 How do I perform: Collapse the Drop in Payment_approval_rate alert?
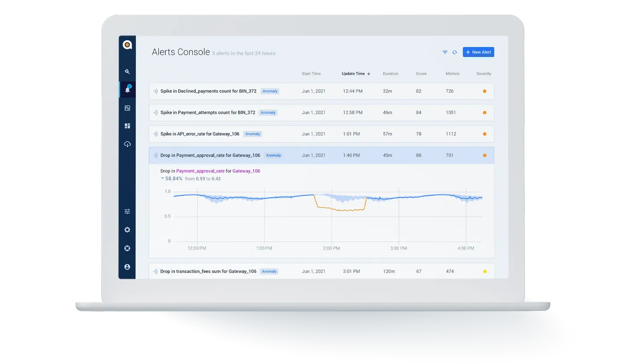(x=321, y=155)
